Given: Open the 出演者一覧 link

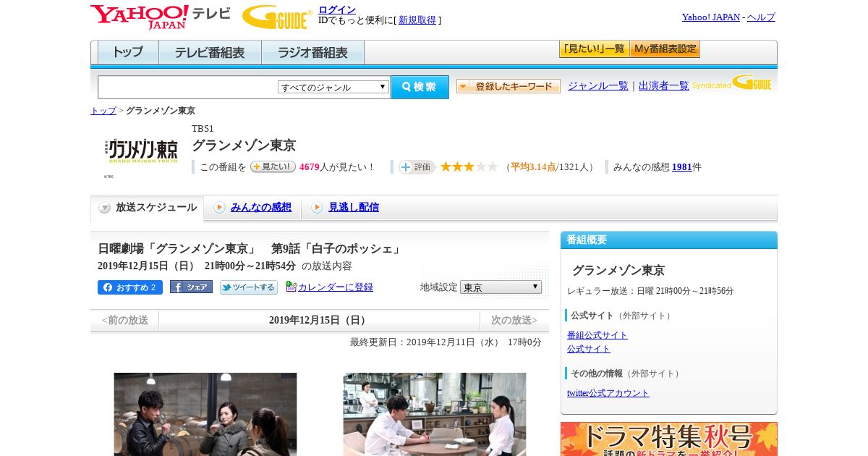Looking at the screenshot, I should [x=664, y=86].
